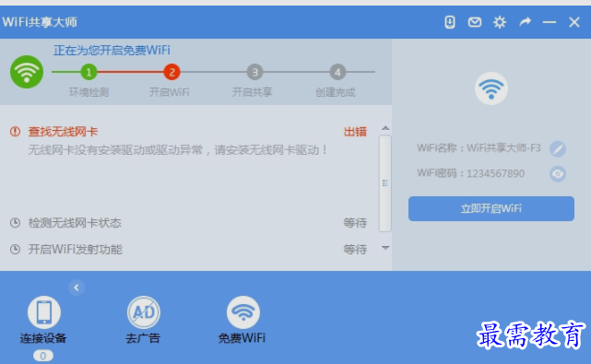Click the WiFi密码 field
The height and width of the screenshot is (364, 591).
click(471, 173)
